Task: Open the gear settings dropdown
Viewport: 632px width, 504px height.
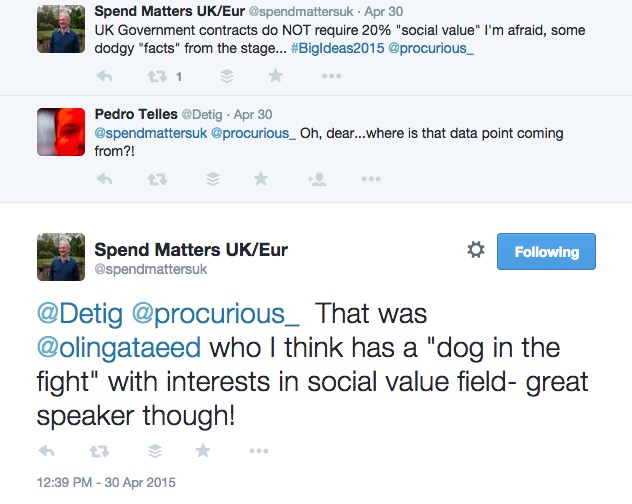Action: coord(476,251)
